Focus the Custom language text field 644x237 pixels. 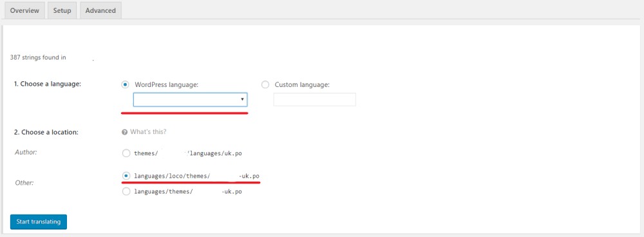pos(315,99)
